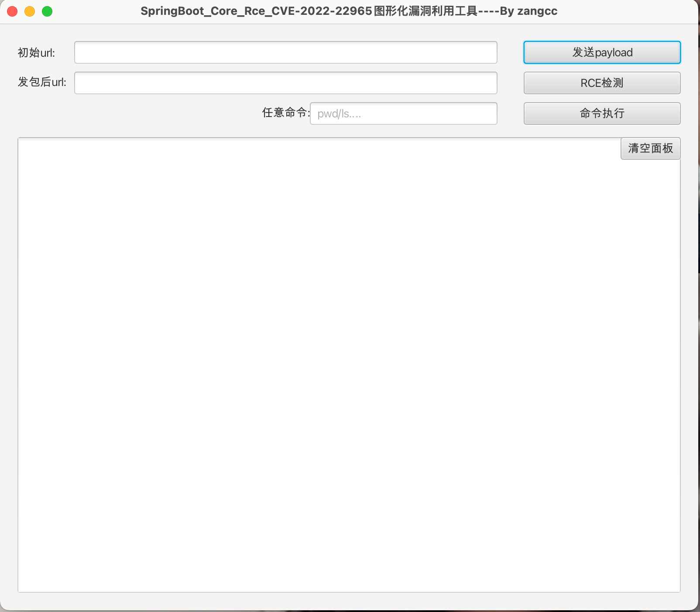Click the red close window button
The image size is (700, 612).
coord(12,11)
